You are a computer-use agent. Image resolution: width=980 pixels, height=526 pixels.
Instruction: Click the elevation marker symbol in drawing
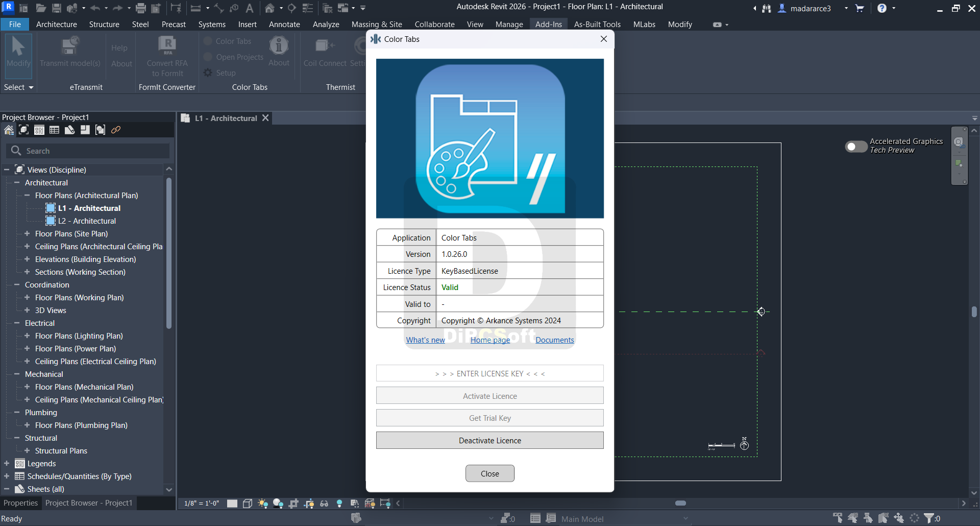coord(761,312)
